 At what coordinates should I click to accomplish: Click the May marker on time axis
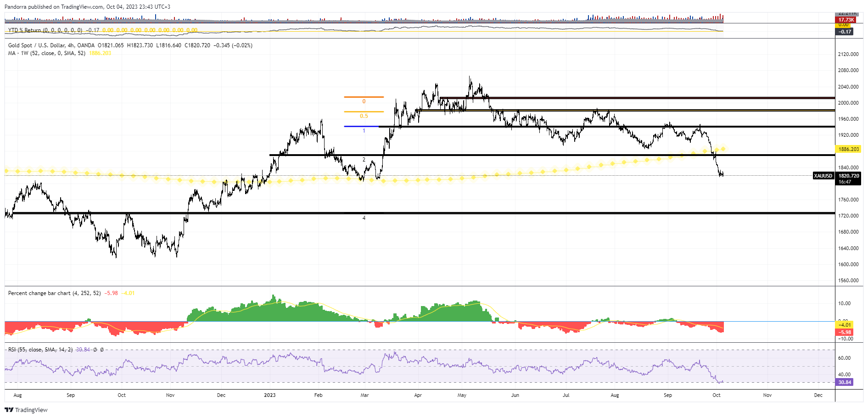[462, 395]
